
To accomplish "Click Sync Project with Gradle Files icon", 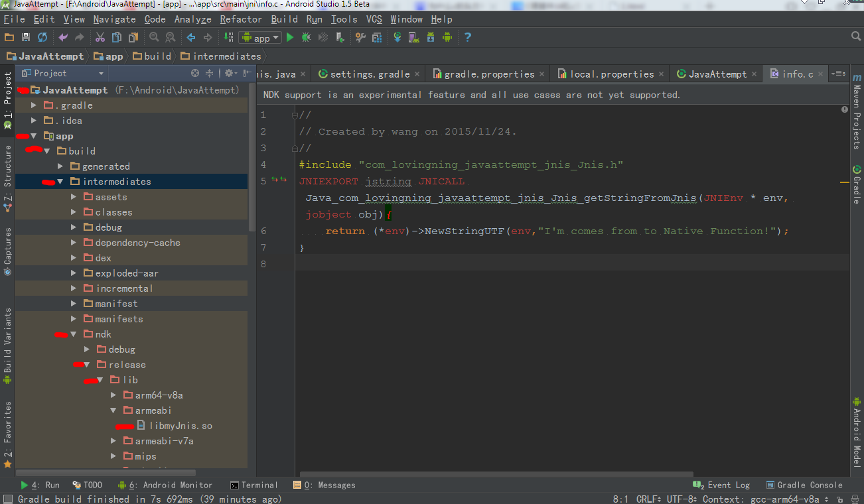I will tap(397, 38).
